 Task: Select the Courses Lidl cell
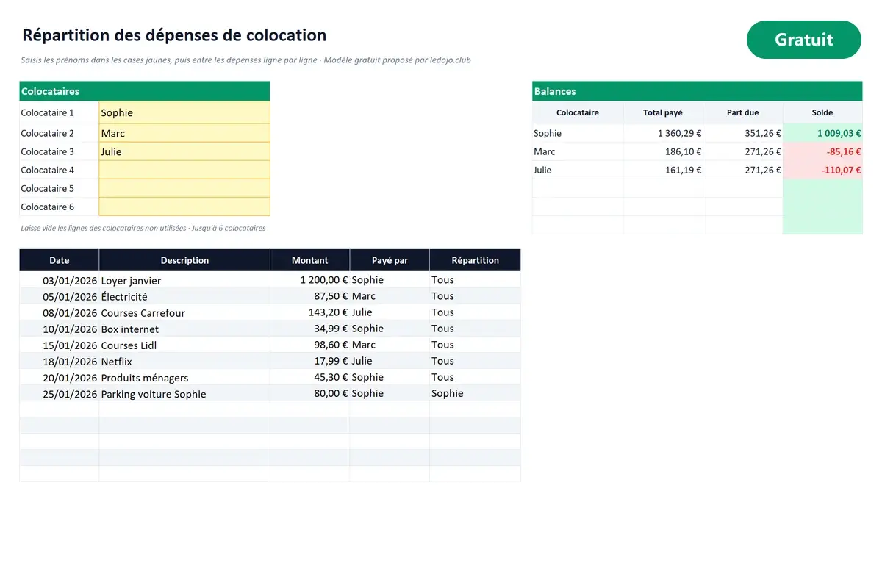click(x=184, y=345)
